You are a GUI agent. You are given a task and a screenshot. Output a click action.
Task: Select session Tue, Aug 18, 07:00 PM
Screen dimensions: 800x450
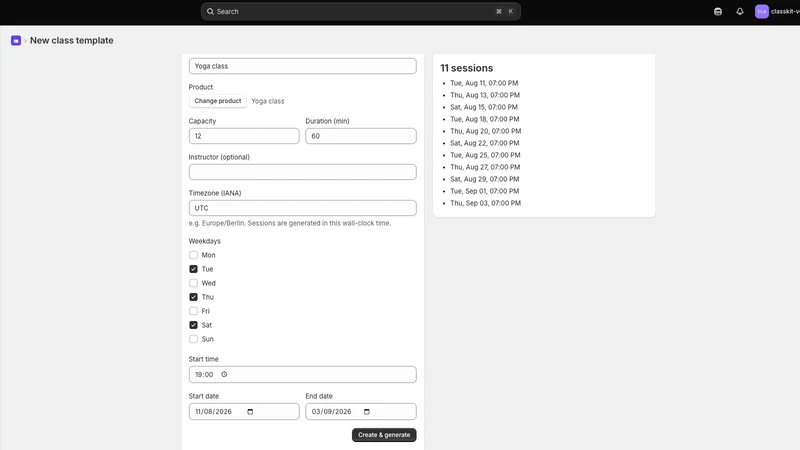click(x=485, y=119)
